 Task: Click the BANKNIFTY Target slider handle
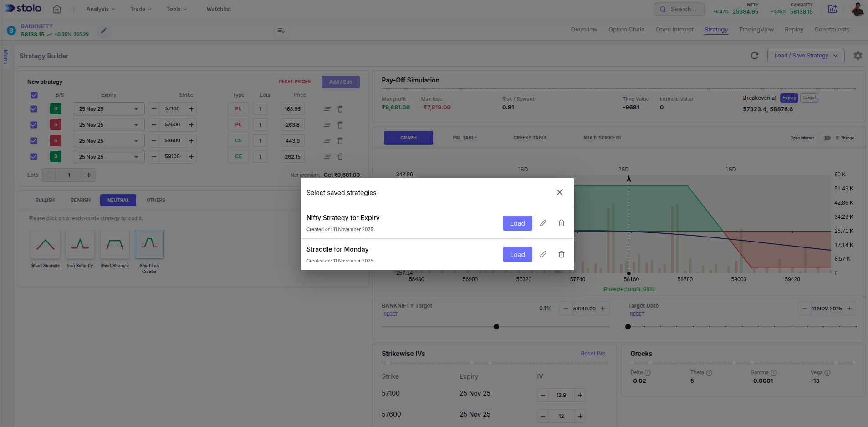coord(496,327)
